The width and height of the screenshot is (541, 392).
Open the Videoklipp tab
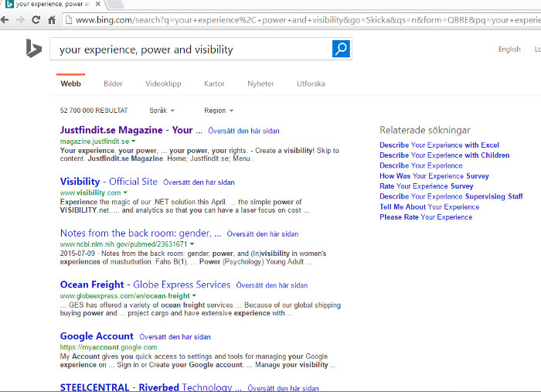pos(163,84)
